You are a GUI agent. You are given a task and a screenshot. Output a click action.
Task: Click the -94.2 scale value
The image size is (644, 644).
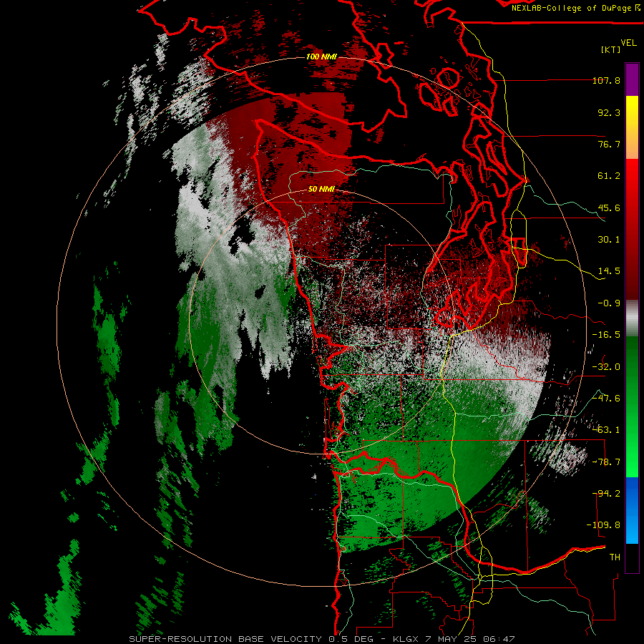click(606, 494)
